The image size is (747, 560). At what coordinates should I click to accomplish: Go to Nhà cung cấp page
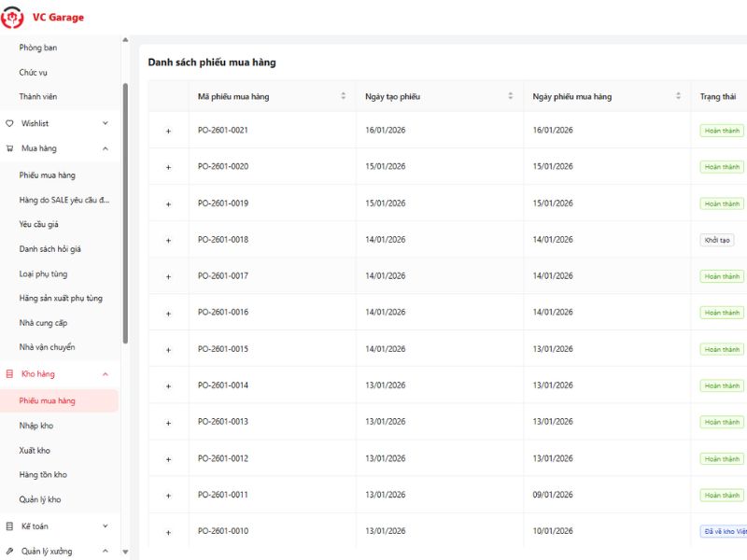tap(43, 323)
